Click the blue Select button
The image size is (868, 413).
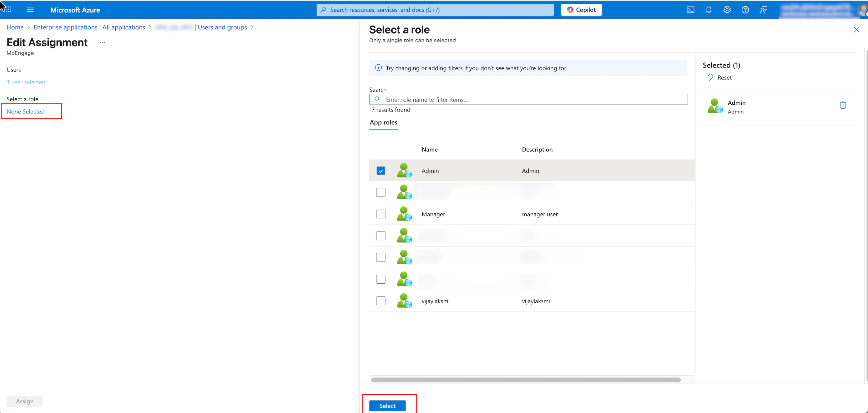pyautogui.click(x=387, y=406)
